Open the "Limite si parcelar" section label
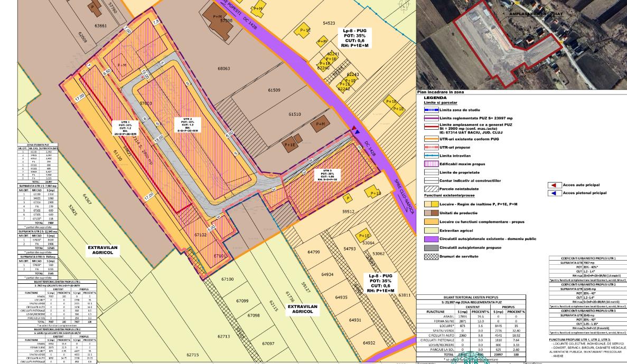Viewport: 627px width, 364px height. click(x=441, y=102)
